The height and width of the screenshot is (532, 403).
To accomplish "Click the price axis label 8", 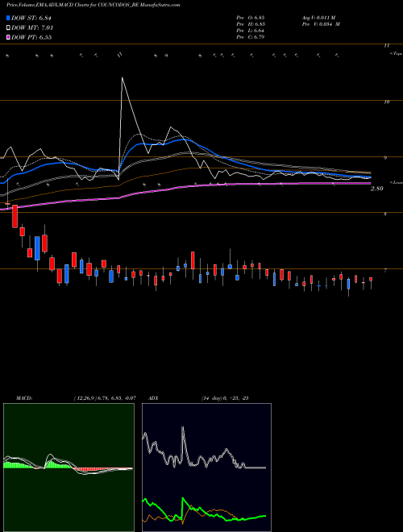I will pos(386,214).
